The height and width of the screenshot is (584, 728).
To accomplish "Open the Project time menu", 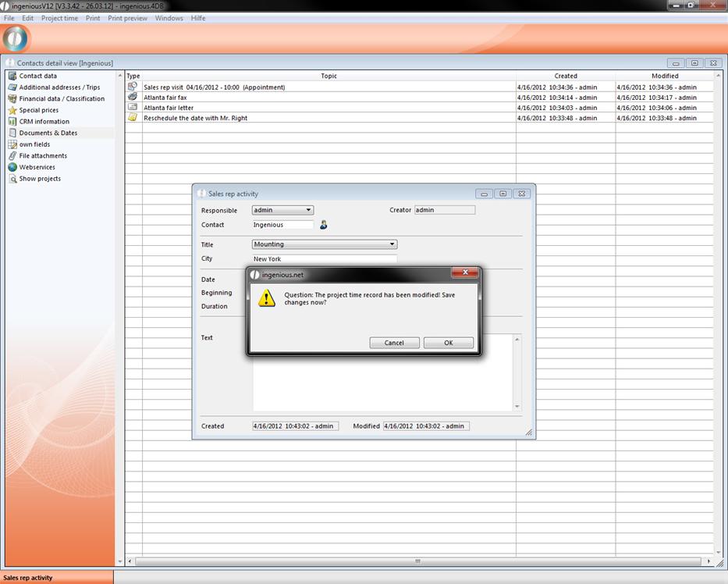I will coord(59,18).
